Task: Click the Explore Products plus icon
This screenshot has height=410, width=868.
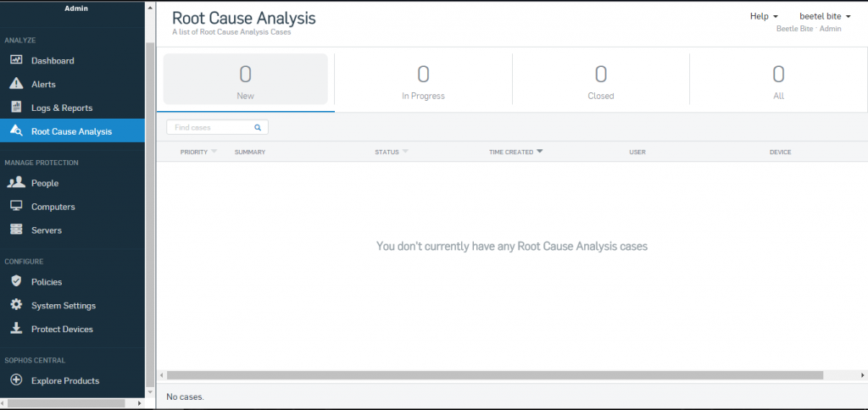Action: (x=17, y=380)
